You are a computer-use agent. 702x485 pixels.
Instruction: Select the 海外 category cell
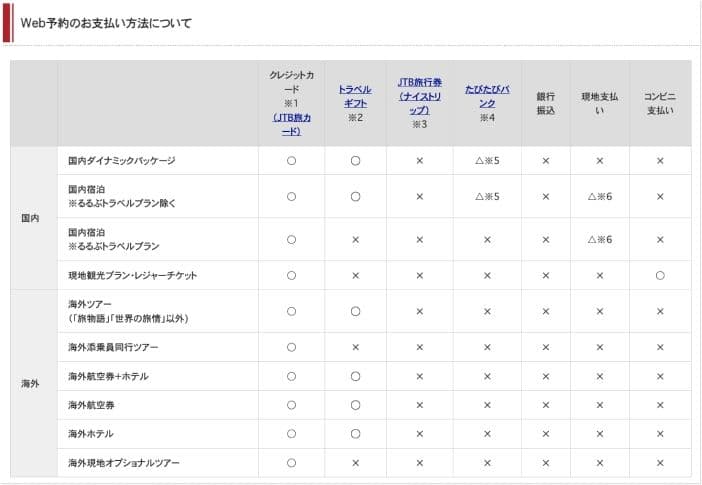30,383
